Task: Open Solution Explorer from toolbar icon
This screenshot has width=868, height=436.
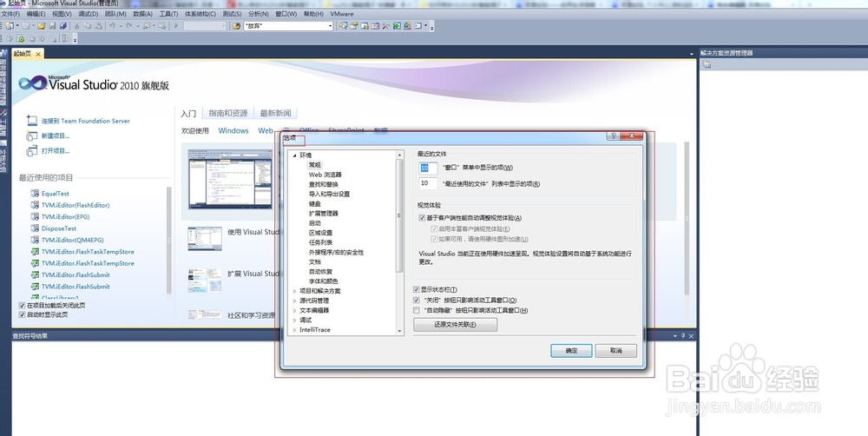Action: tap(343, 25)
